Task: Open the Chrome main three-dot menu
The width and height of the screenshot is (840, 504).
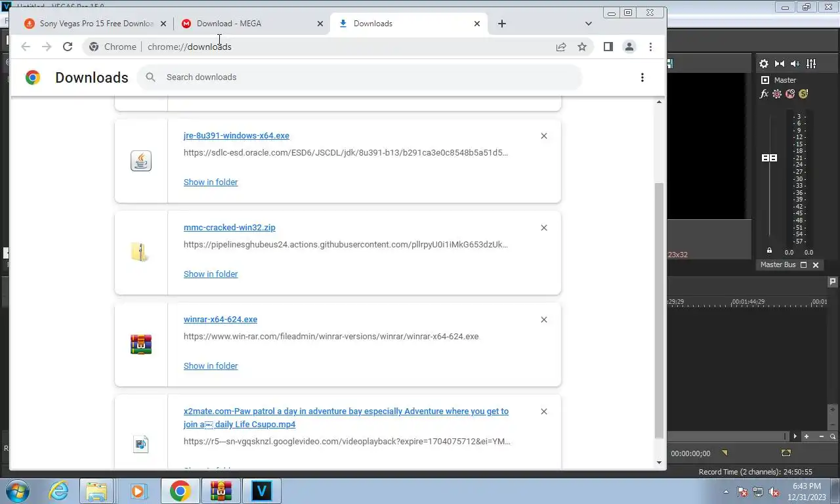Action: [650, 47]
